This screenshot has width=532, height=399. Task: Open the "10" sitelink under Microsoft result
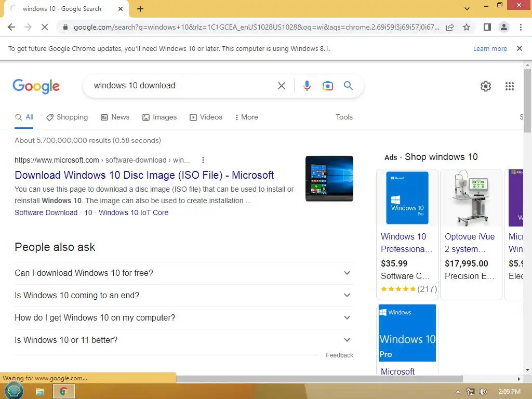coord(88,212)
